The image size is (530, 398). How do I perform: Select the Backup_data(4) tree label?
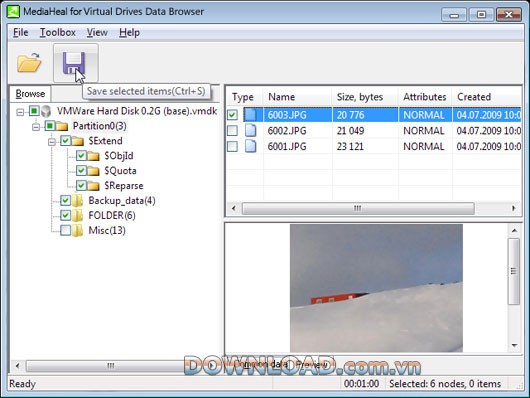122,201
